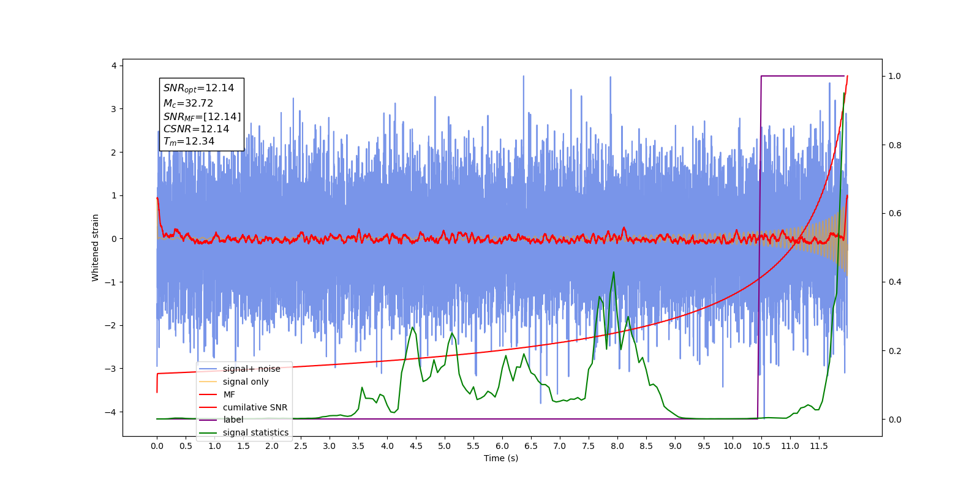Viewport: 980px width, 490px height.
Task: Click the 0.0 tick on time axis
Action: pos(157,446)
